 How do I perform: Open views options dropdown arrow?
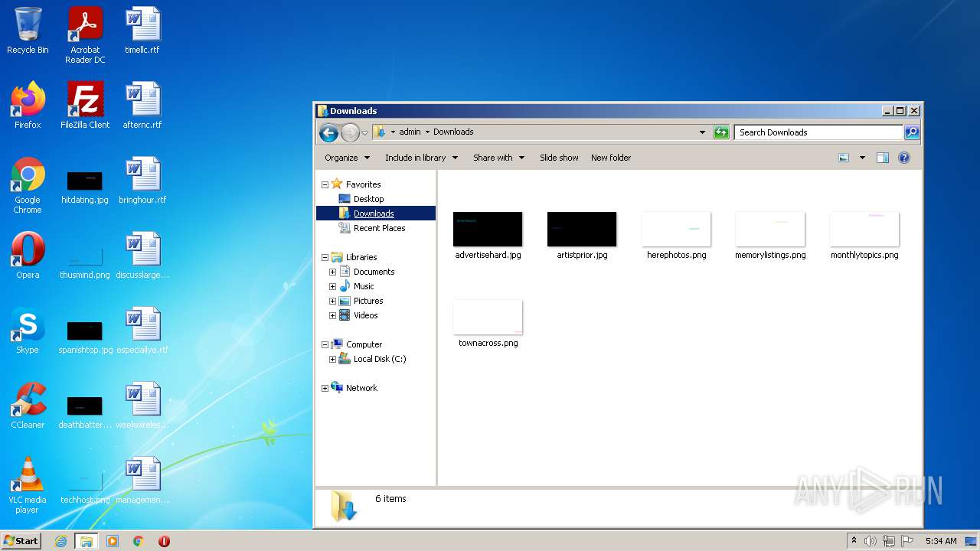[x=862, y=158]
